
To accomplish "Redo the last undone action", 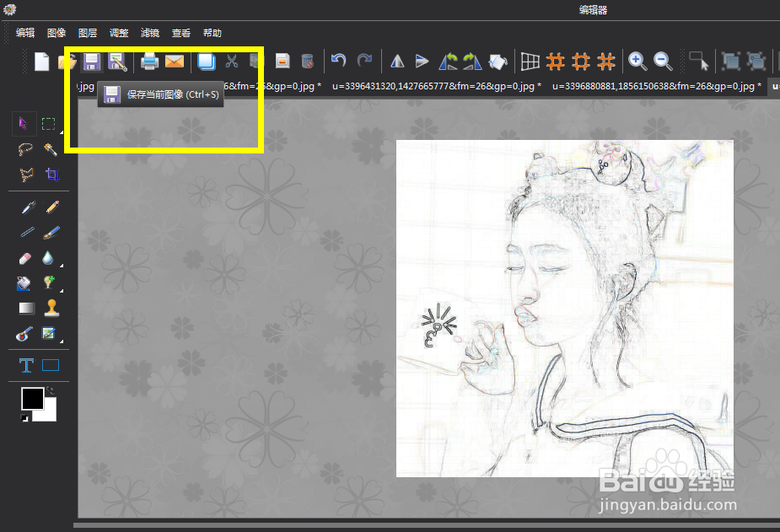I will [364, 61].
